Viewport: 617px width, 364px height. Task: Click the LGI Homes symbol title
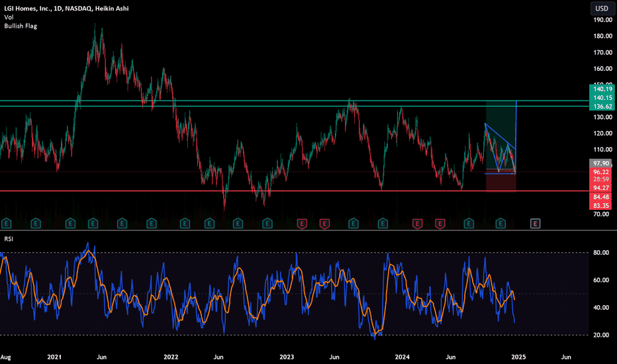click(x=66, y=8)
